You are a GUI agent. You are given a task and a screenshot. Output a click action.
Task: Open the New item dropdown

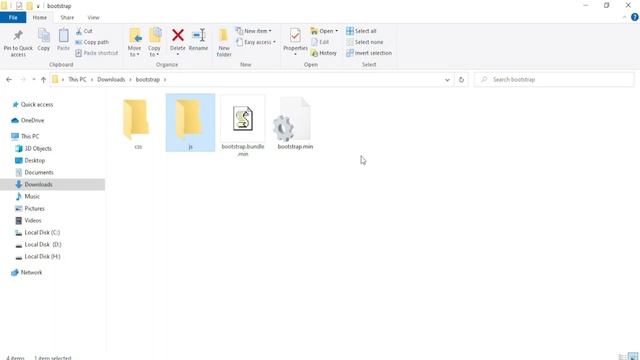(x=253, y=31)
